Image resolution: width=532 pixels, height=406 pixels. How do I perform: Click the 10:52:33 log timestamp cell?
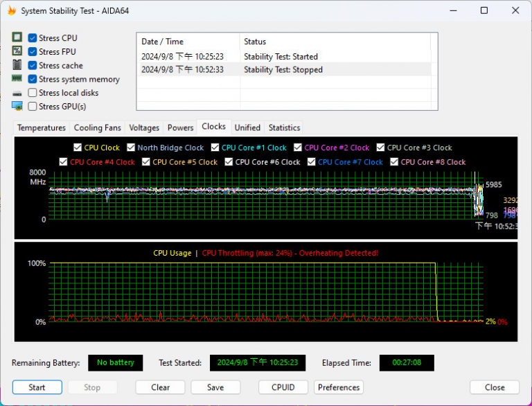183,69
